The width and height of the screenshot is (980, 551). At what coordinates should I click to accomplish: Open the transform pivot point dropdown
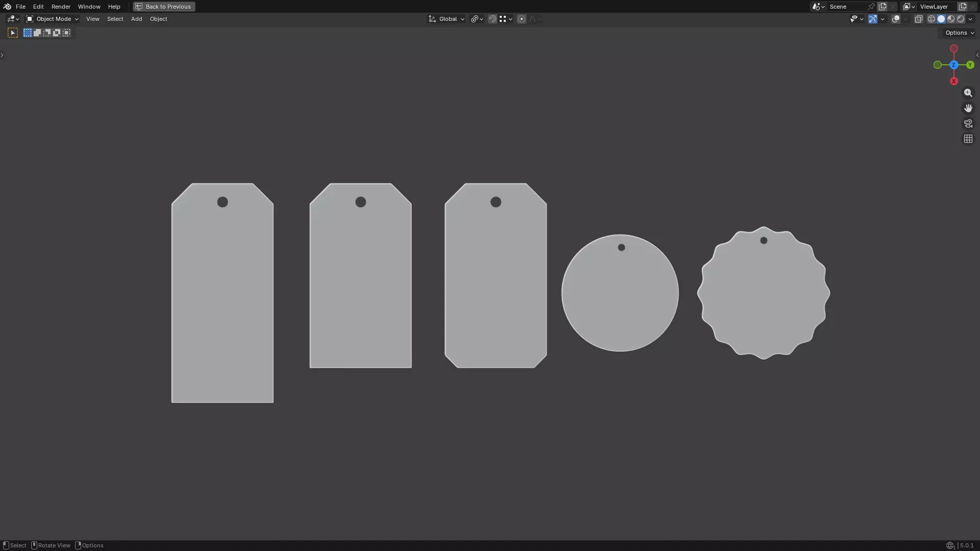477,19
